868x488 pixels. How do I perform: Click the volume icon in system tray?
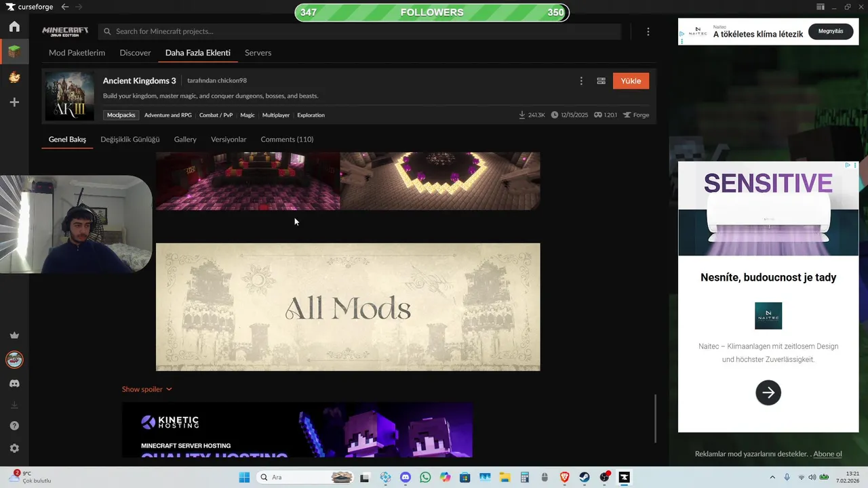812,477
